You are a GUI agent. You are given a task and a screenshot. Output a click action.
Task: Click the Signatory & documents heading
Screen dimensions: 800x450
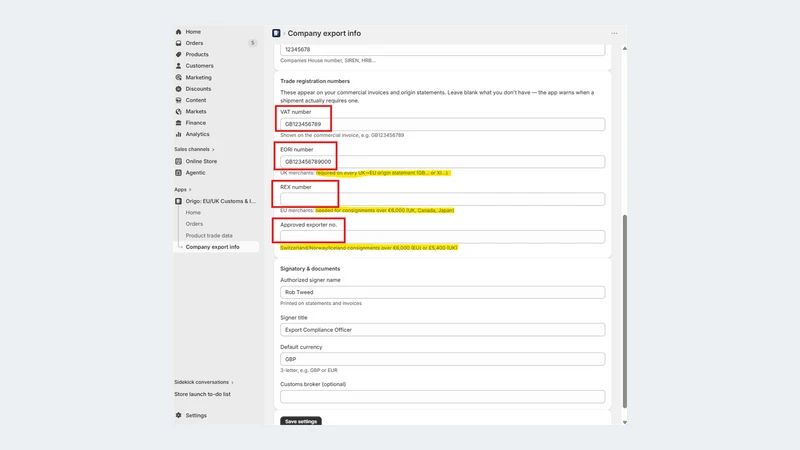click(310, 268)
